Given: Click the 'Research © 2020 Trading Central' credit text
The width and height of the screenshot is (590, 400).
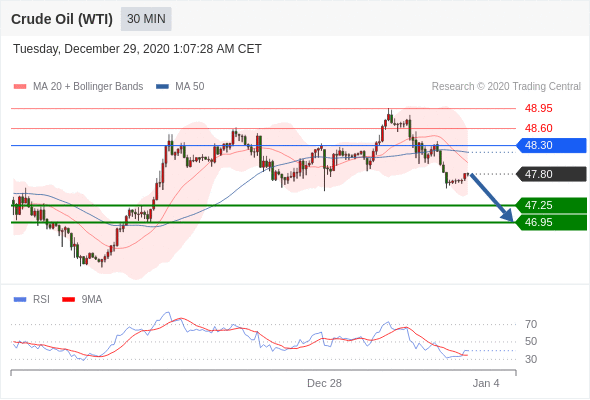Looking at the screenshot, I should point(506,87).
